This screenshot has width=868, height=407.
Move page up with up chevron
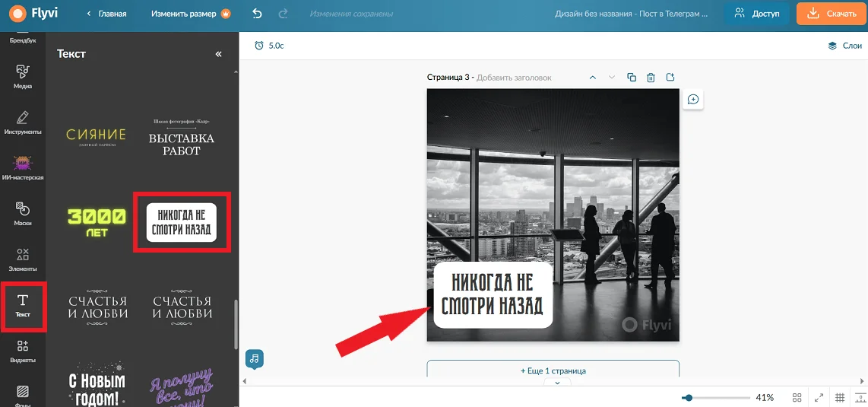(x=592, y=78)
